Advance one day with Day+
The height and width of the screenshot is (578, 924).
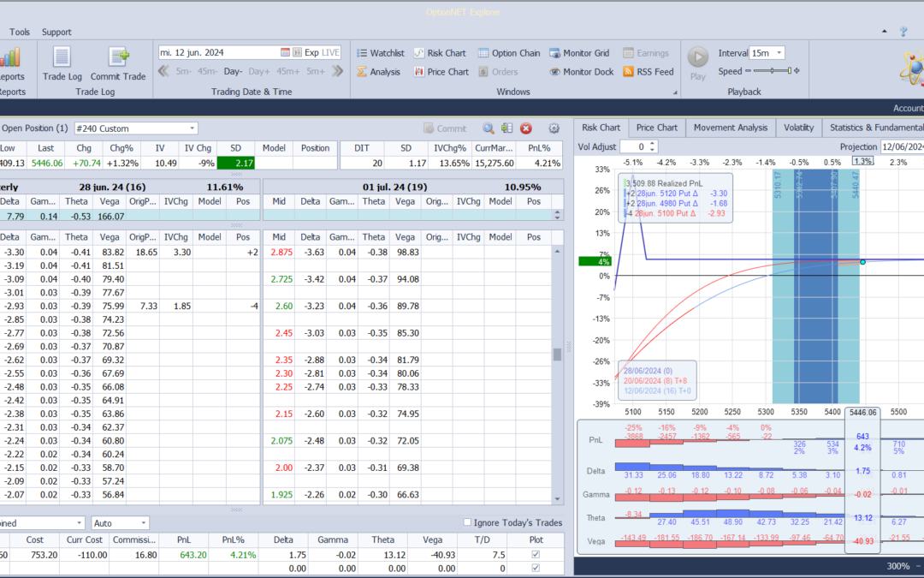258,71
